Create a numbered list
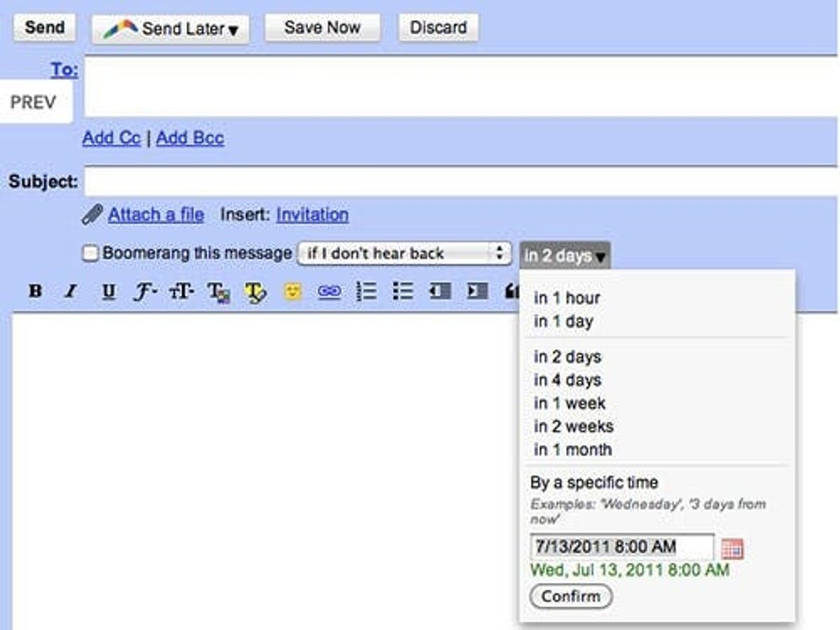Viewport: 840px width, 630px height. point(367,291)
